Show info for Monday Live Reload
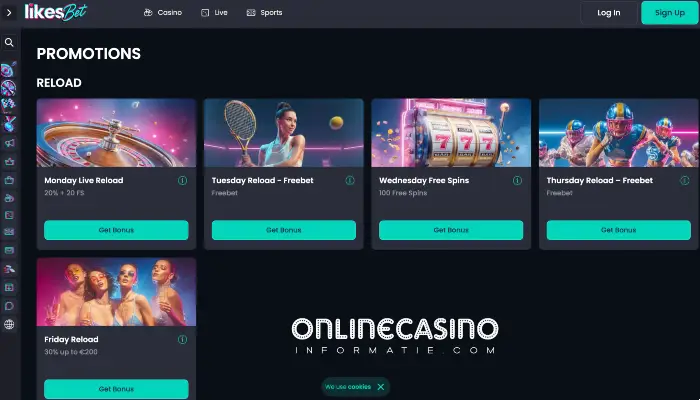Viewport: 700px width, 400px height. (x=183, y=180)
